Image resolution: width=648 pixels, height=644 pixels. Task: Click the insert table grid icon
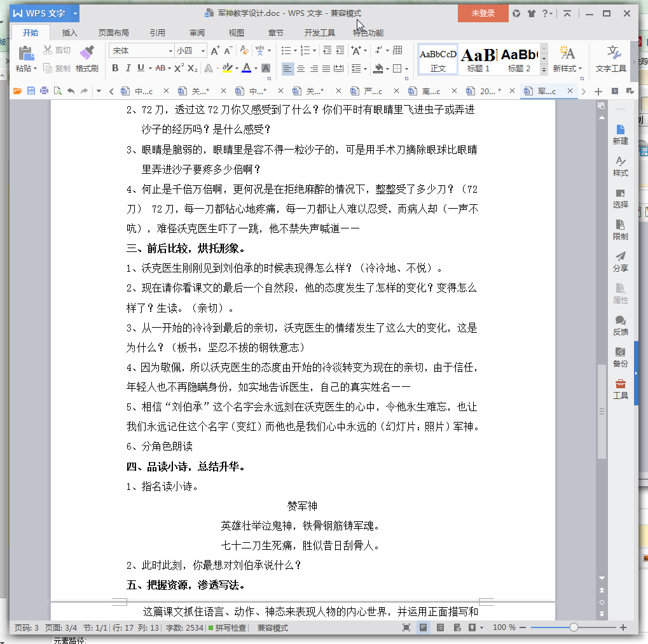pos(397,50)
